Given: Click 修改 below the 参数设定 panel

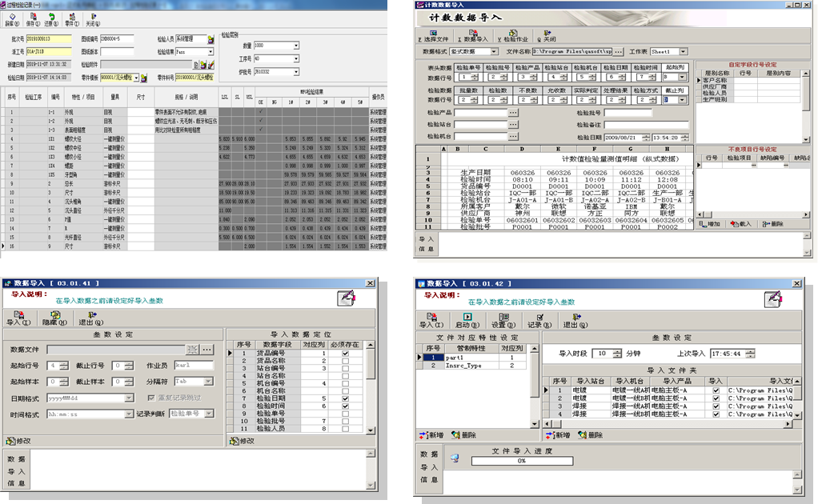Looking at the screenshot, I should click(18, 441).
